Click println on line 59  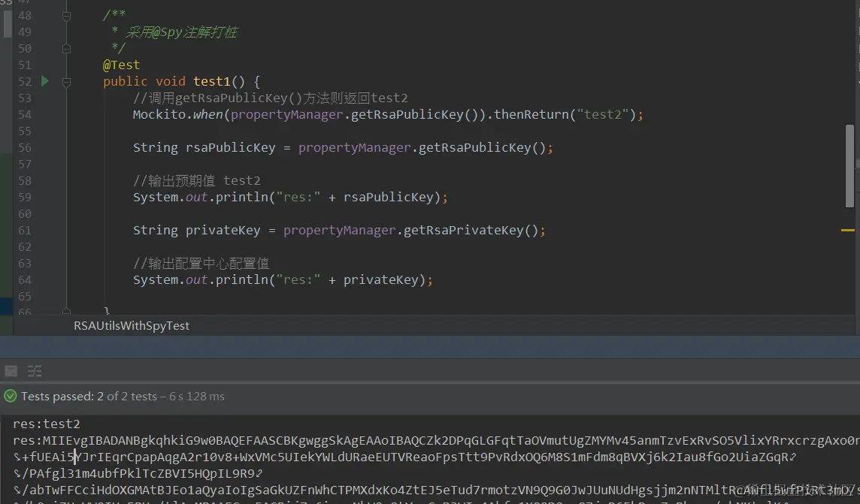tap(241, 198)
